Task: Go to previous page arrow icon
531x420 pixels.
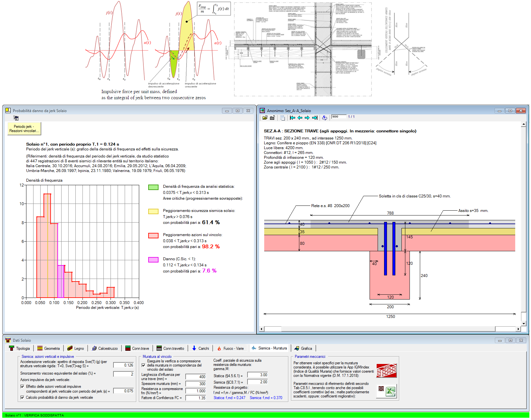Action: click(x=300, y=118)
